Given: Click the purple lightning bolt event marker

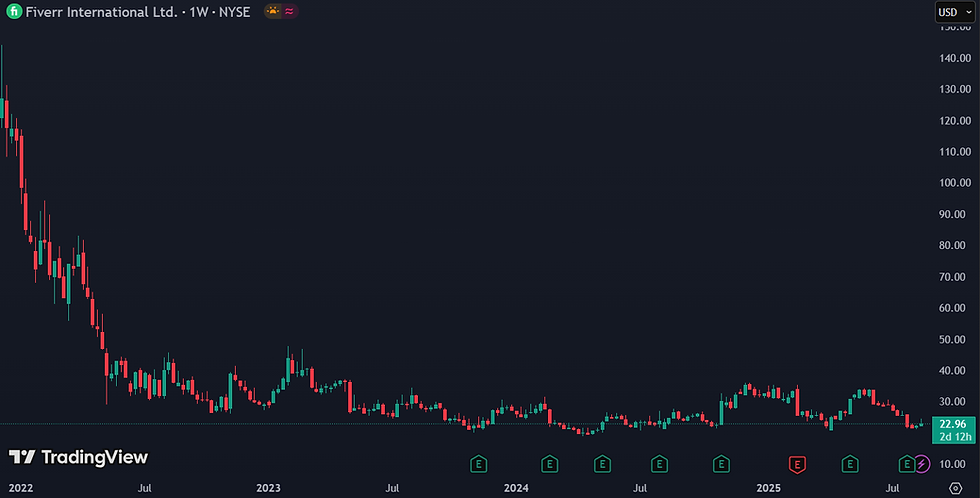Looking at the screenshot, I should (922, 464).
